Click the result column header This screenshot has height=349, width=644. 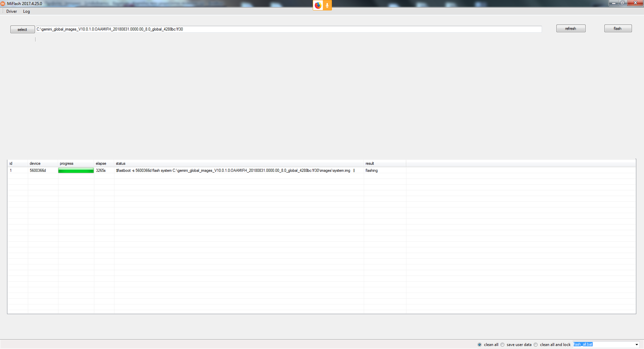coord(385,163)
